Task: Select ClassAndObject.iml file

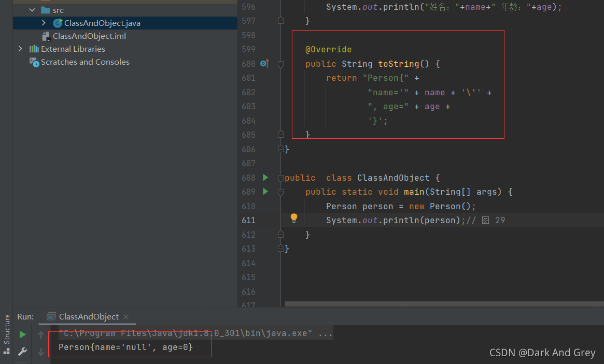Action: pyautogui.click(x=89, y=36)
